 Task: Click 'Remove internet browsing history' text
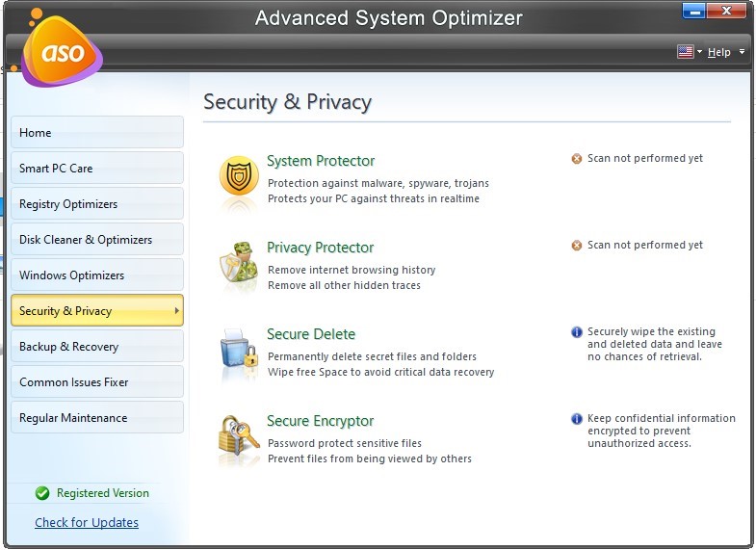click(x=352, y=270)
